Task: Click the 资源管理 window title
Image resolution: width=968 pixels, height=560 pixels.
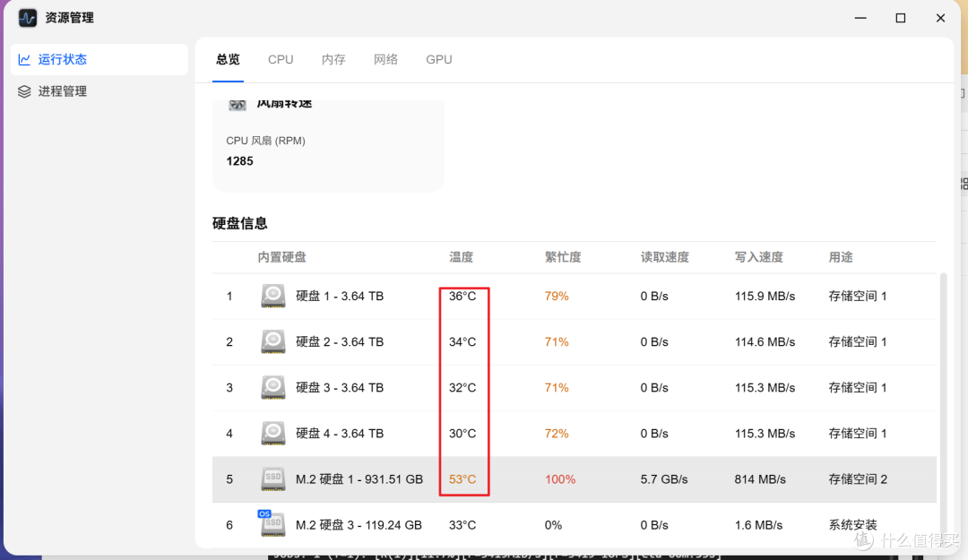Action: coord(69,18)
